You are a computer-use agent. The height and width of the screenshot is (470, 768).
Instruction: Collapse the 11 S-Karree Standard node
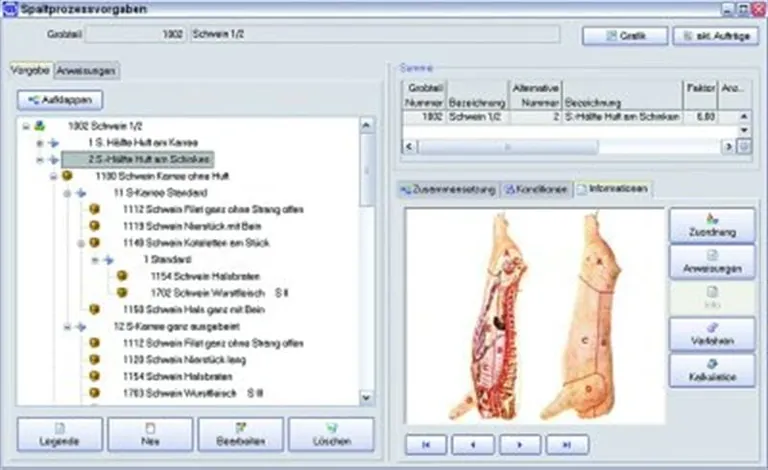[x=67, y=192]
